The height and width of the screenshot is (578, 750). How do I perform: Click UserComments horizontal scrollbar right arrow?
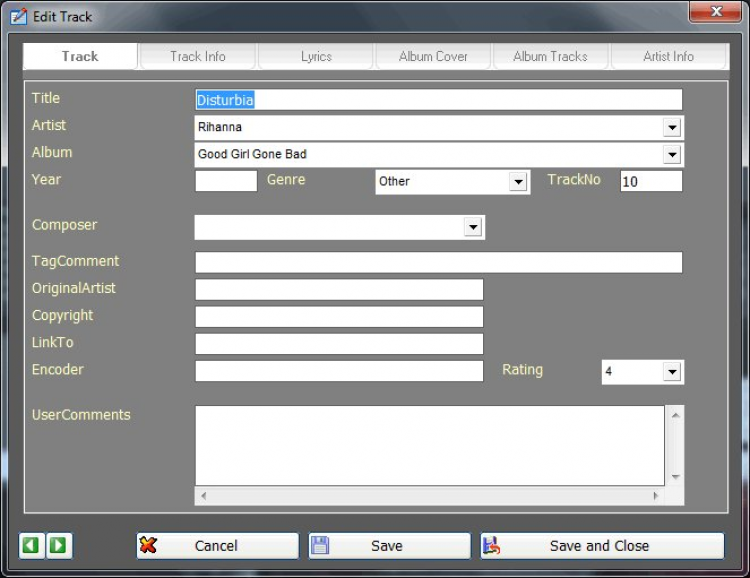pos(656,496)
